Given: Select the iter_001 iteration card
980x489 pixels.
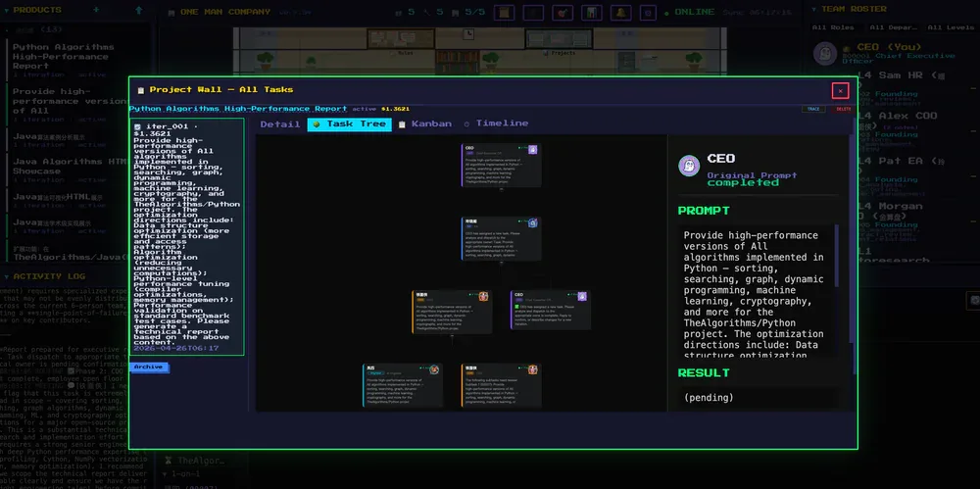Looking at the screenshot, I should click(x=186, y=236).
